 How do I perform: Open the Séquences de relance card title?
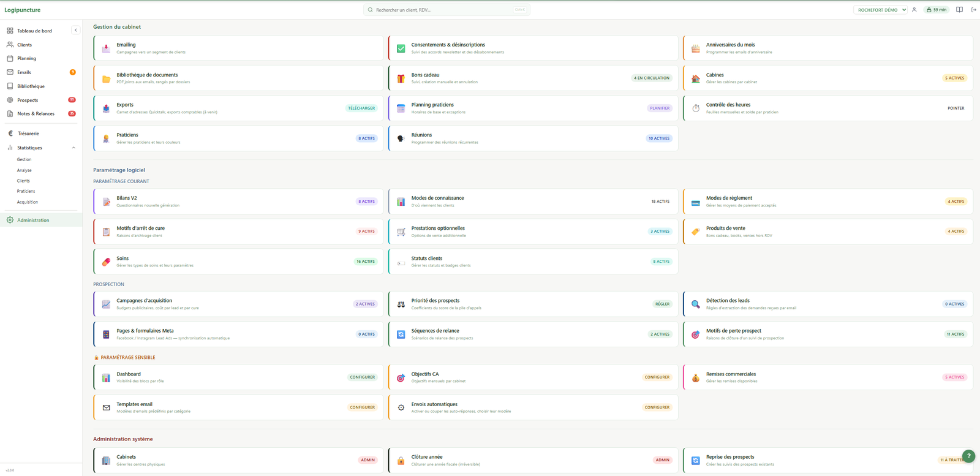click(435, 331)
